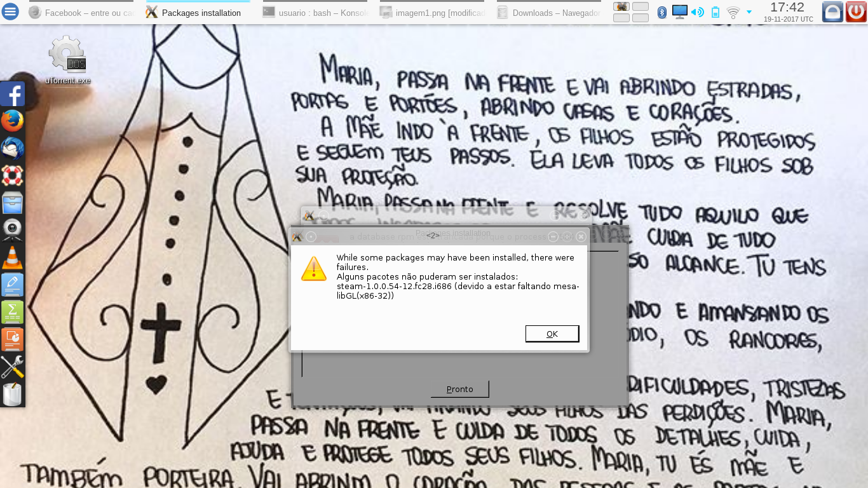Click the back window's pin-on-all-desktops button

tap(323, 216)
